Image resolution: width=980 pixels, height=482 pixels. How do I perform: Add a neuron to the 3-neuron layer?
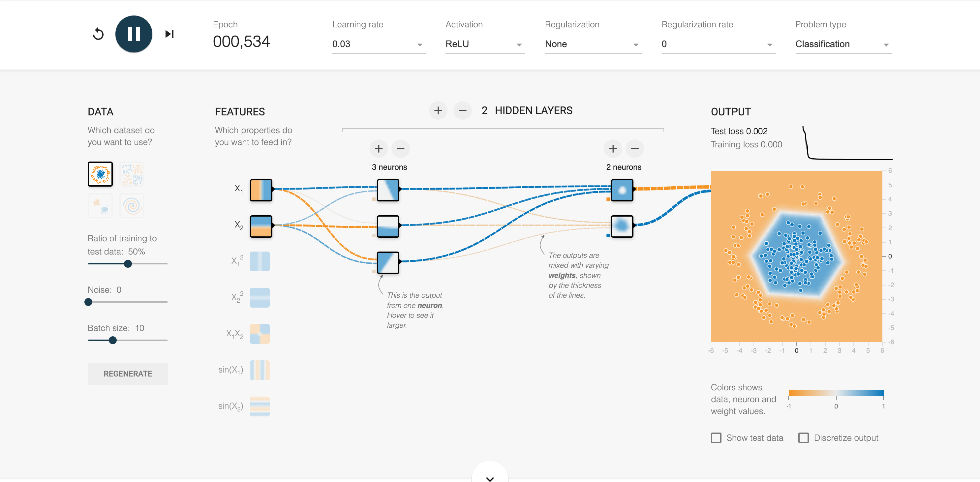379,148
